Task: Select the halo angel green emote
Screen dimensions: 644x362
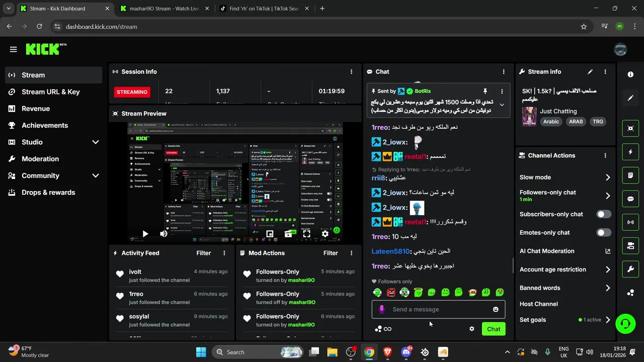Action: (418, 292)
